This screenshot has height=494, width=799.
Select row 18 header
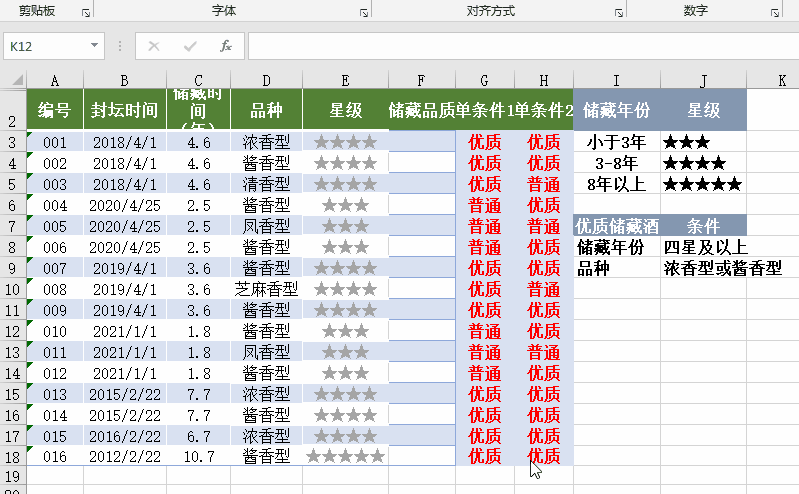tap(13, 456)
